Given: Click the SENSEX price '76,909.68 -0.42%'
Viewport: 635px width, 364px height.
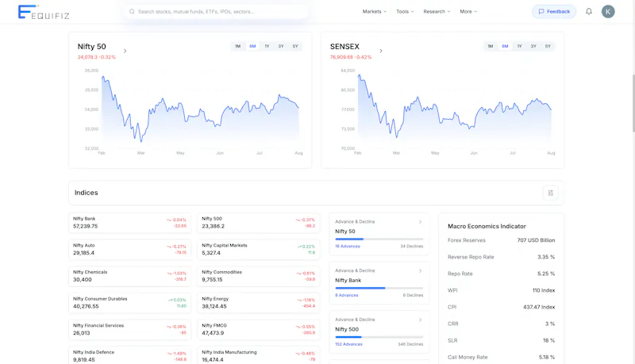Looking at the screenshot, I should 351,57.
